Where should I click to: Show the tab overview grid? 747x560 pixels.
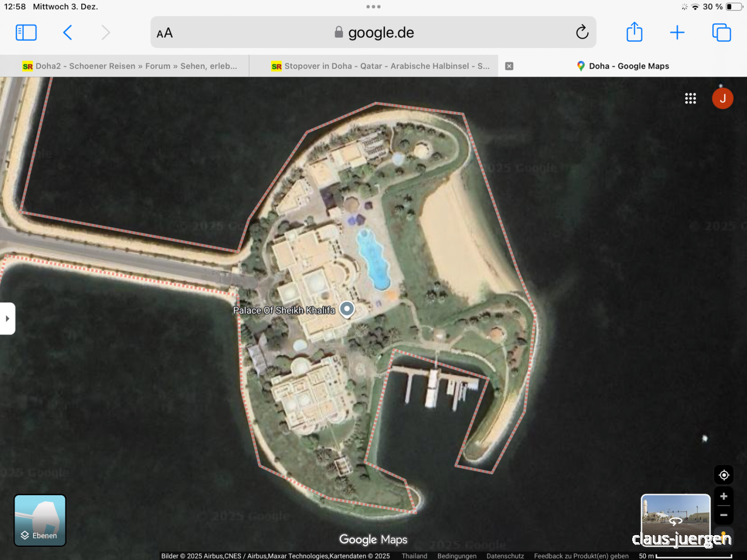(x=721, y=32)
